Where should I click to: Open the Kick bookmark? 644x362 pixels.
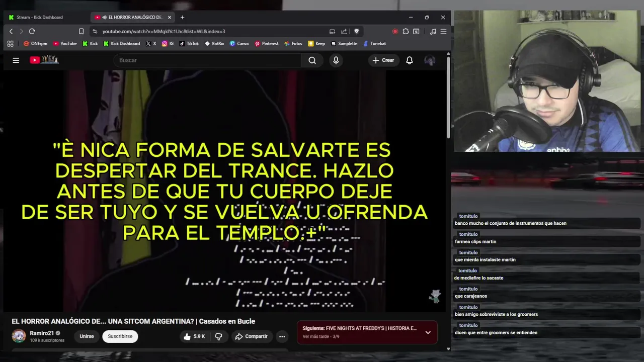pos(90,44)
